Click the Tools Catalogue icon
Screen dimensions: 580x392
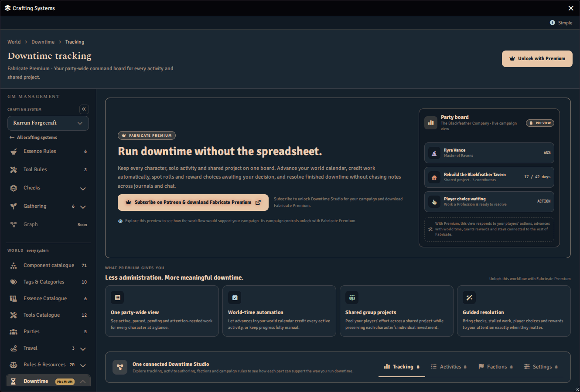coord(14,315)
